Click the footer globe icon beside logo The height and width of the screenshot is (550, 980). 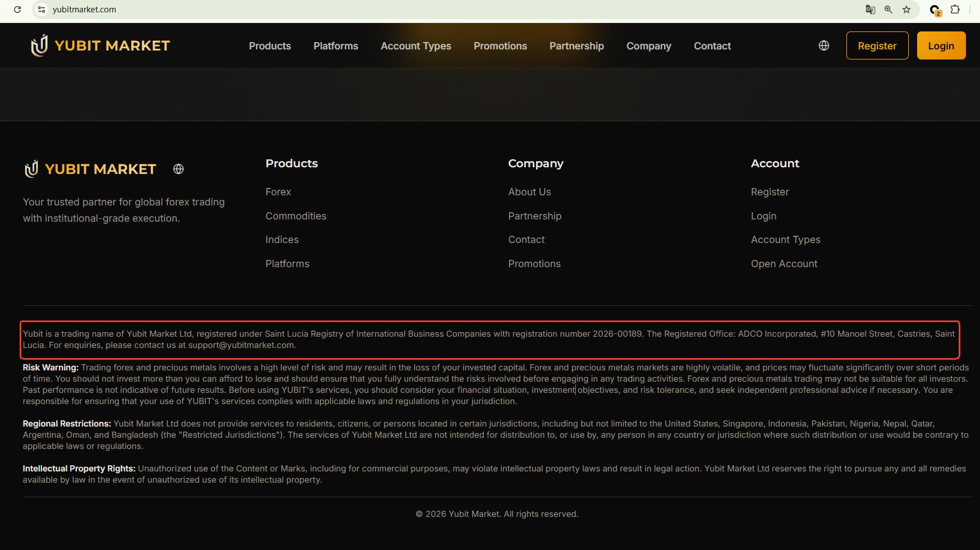(178, 169)
